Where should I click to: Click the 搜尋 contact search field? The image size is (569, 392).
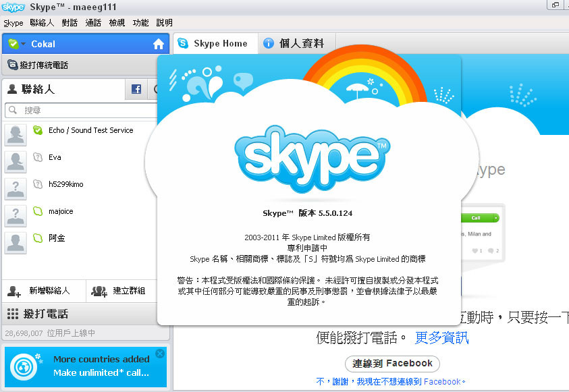[81, 110]
